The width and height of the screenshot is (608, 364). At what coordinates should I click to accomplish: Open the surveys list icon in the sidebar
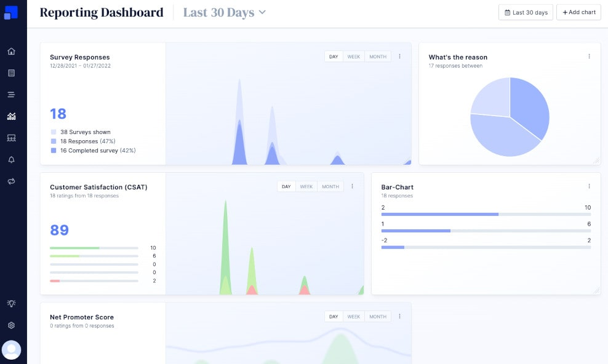pyautogui.click(x=11, y=73)
